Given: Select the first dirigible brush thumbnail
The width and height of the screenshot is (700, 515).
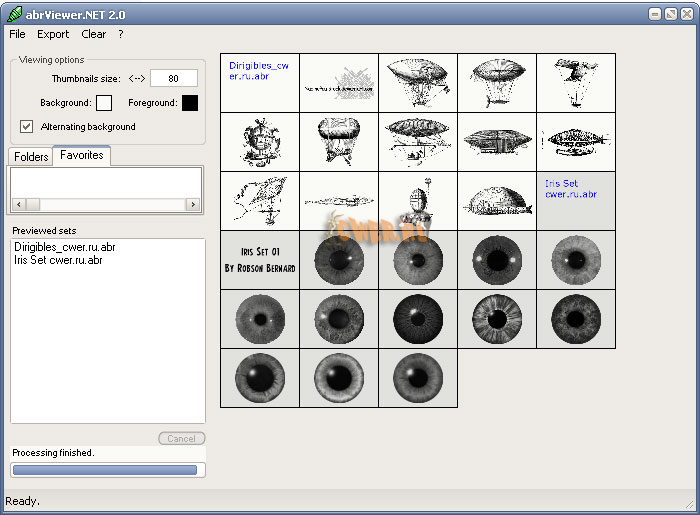Looking at the screenshot, I should point(418,82).
